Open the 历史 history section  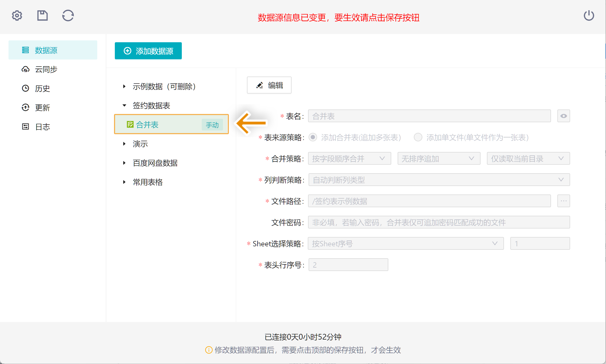pos(42,88)
